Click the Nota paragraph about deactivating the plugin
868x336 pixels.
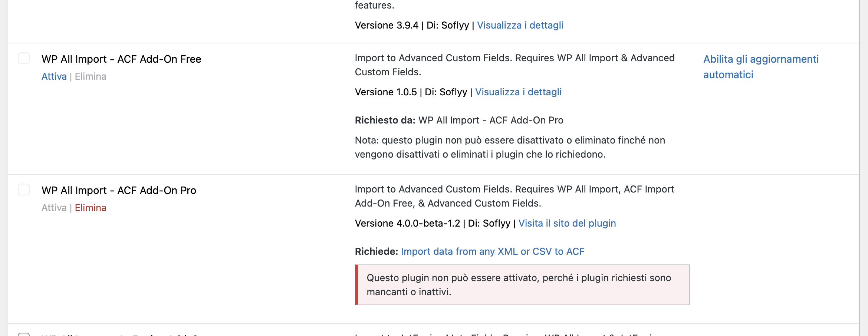point(510,147)
